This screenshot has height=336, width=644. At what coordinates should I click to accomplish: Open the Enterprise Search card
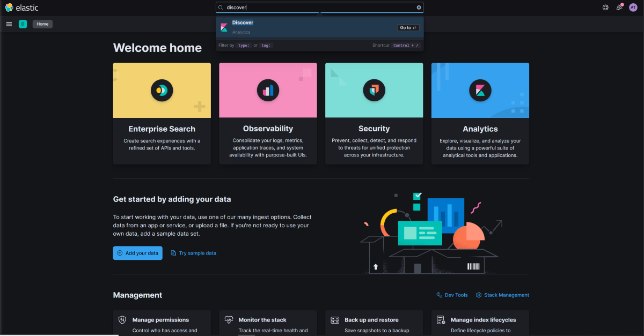coord(162,114)
